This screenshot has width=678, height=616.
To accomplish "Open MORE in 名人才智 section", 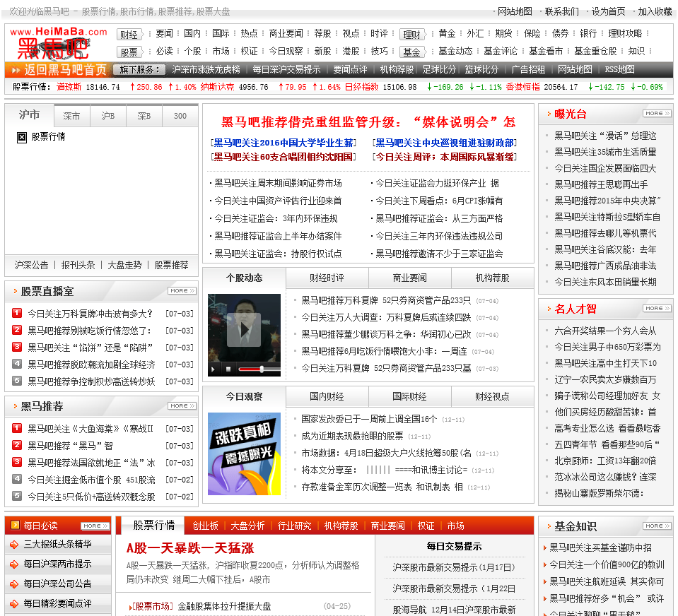I will click(657, 309).
